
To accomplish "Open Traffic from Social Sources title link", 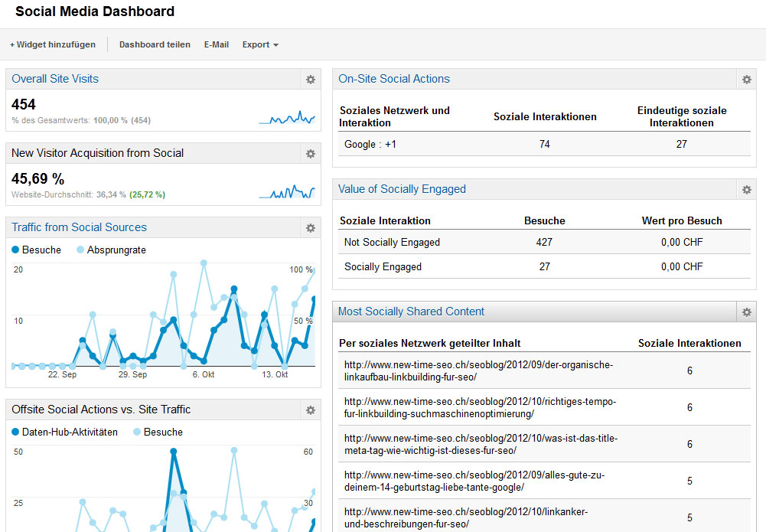I will tap(79, 227).
